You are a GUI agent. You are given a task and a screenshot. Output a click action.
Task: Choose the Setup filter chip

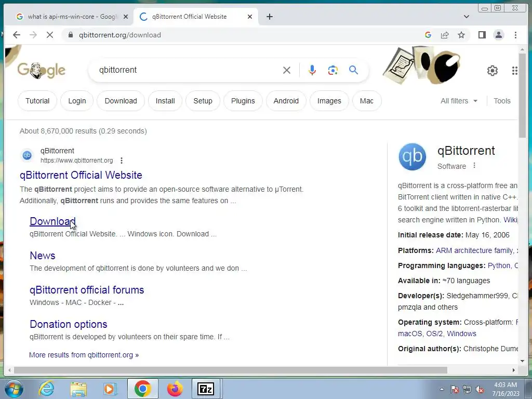pos(203,101)
